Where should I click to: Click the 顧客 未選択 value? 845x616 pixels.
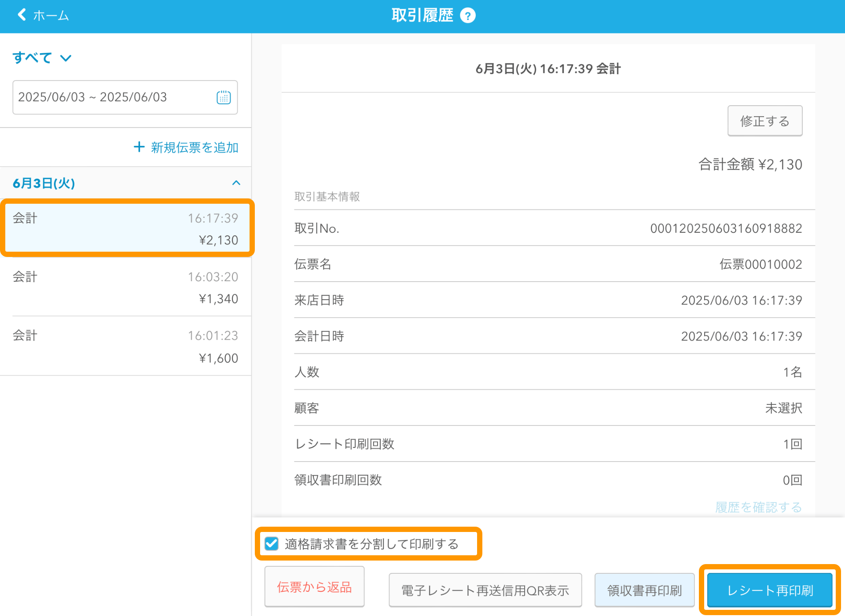point(783,408)
